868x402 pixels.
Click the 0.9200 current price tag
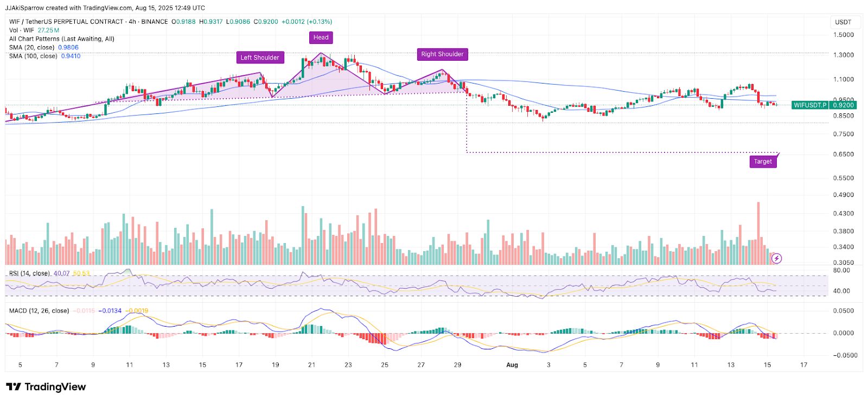843,105
